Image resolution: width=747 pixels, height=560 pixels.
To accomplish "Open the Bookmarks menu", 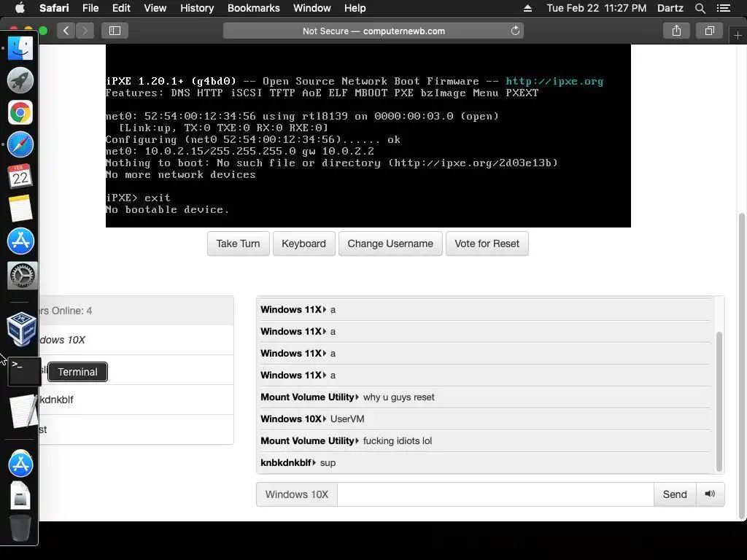I will [253, 8].
